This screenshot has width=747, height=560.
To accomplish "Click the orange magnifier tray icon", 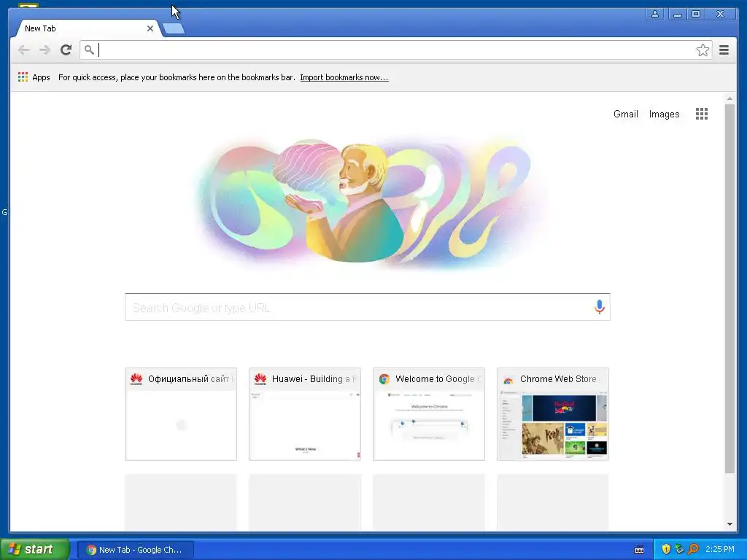I will click(693, 549).
